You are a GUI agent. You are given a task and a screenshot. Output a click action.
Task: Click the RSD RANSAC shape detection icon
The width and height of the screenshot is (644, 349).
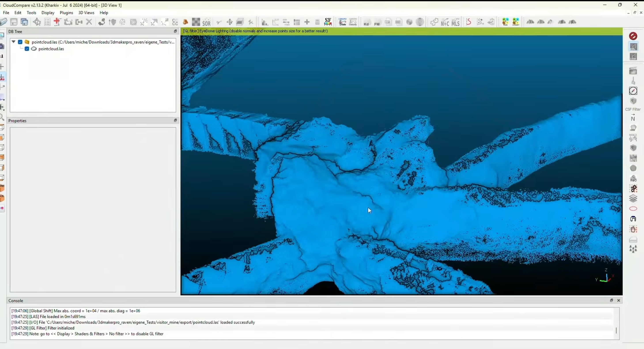(x=633, y=178)
